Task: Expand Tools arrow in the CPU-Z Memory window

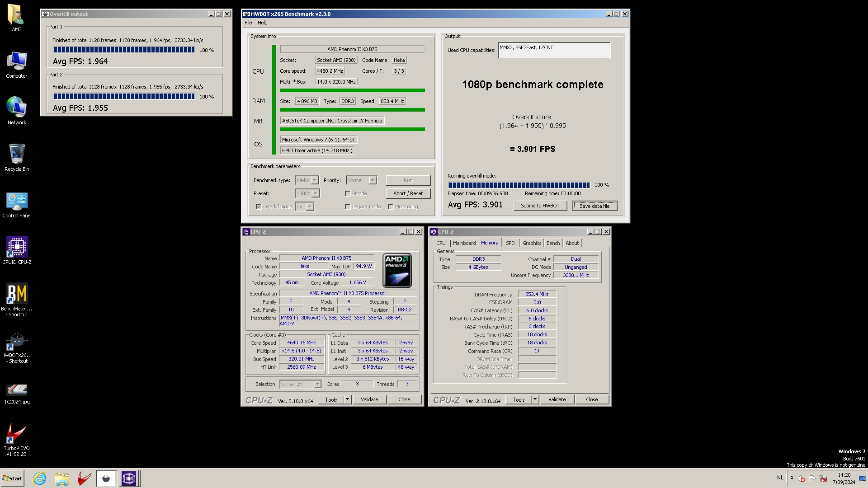Action: pyautogui.click(x=535, y=399)
